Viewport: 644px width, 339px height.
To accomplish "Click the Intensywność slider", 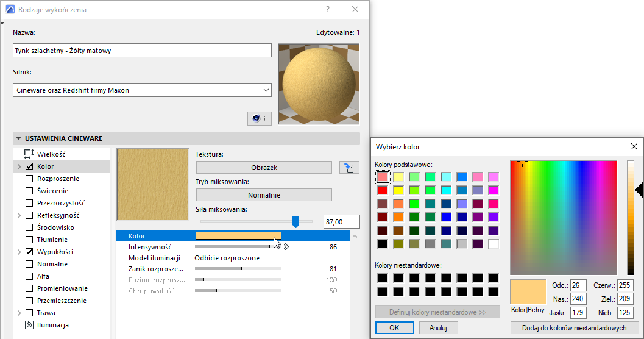I will pyautogui.click(x=238, y=246).
